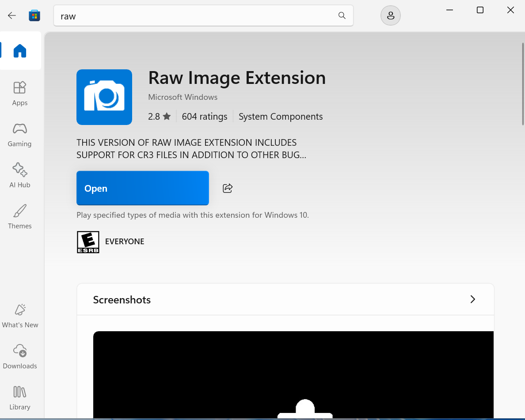525x420 pixels.
Task: Click the Microsoft Store logo icon
Action: pos(34,15)
